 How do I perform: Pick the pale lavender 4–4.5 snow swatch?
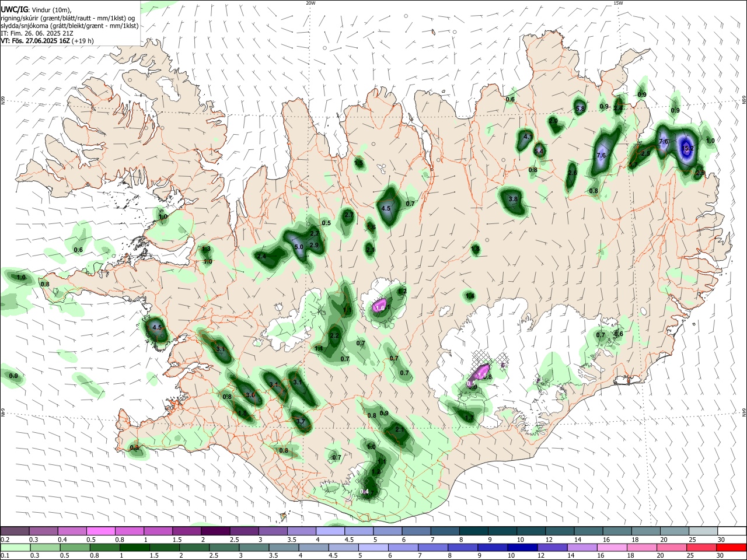coord(330,531)
